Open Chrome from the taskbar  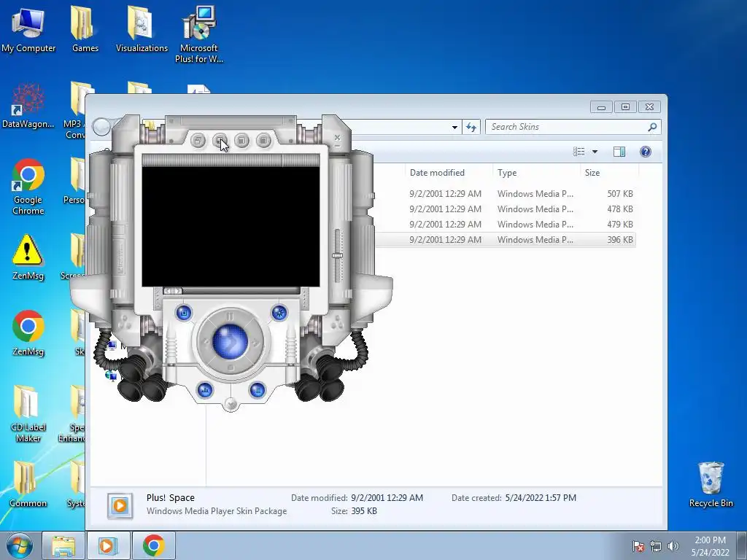(153, 545)
